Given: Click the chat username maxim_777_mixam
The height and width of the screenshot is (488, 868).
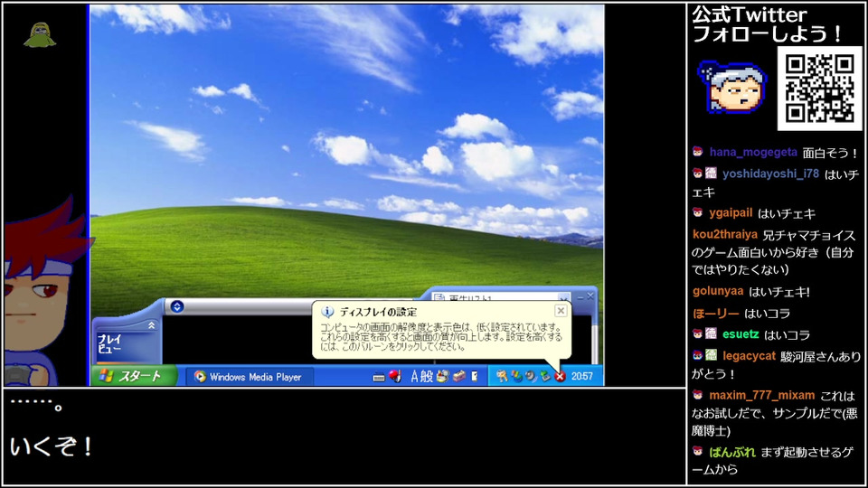Looking at the screenshot, I should (762, 396).
